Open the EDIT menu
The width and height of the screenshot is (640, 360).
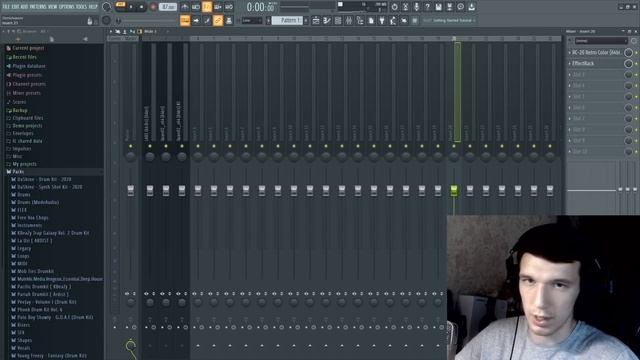(16, 7)
